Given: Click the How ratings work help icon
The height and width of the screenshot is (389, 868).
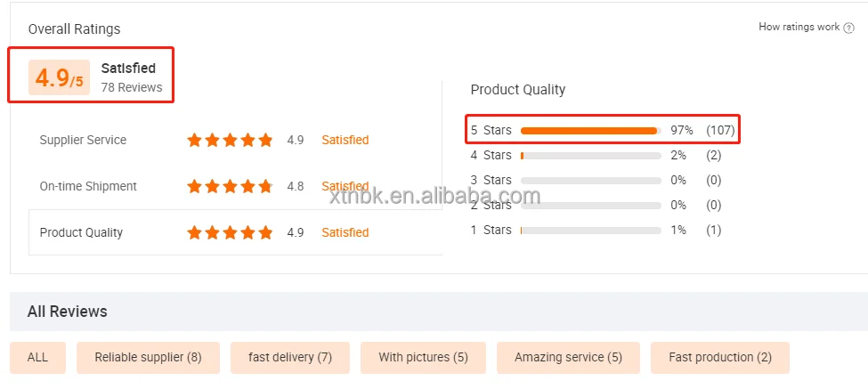Looking at the screenshot, I should click(x=849, y=28).
